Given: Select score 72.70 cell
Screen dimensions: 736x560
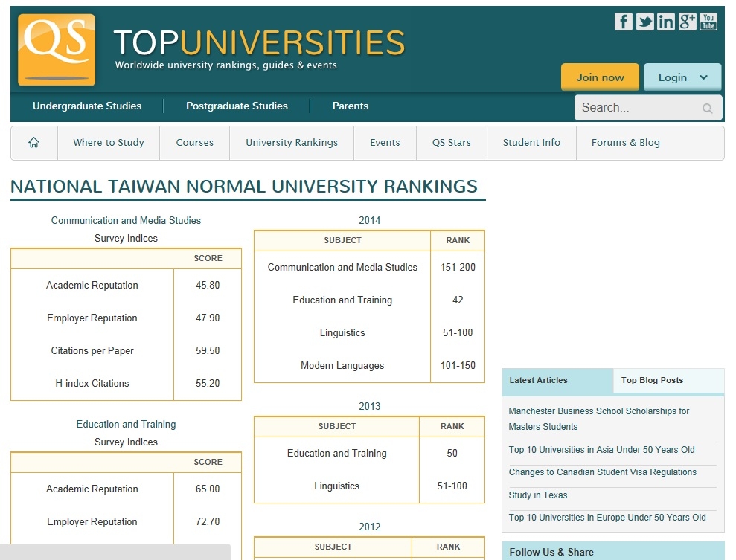Looking at the screenshot, I should [208, 522].
